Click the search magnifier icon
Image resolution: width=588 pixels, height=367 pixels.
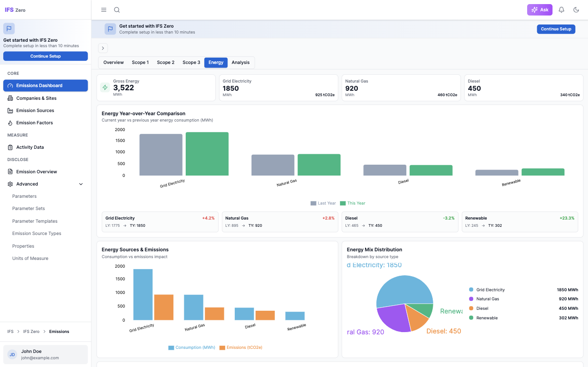117,10
